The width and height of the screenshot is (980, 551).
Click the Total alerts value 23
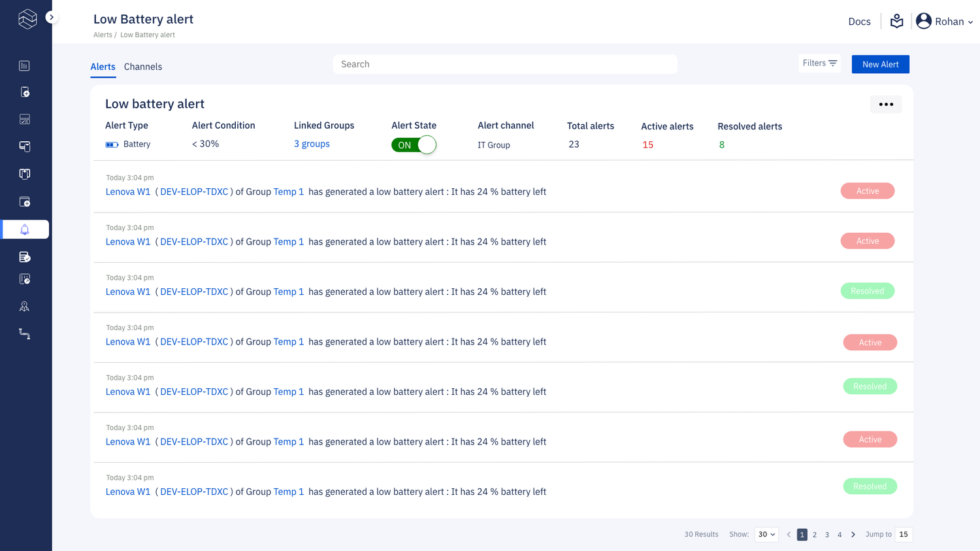tap(574, 144)
